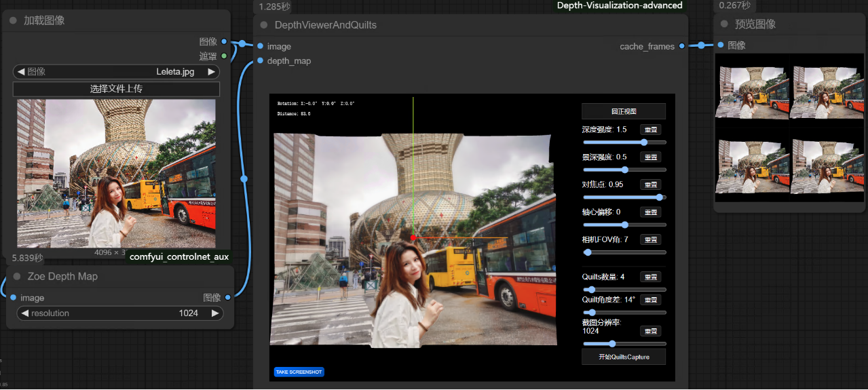The image size is (868, 390).
Task: Adjust the 相机FOV角 slider handle
Action: [x=588, y=252]
